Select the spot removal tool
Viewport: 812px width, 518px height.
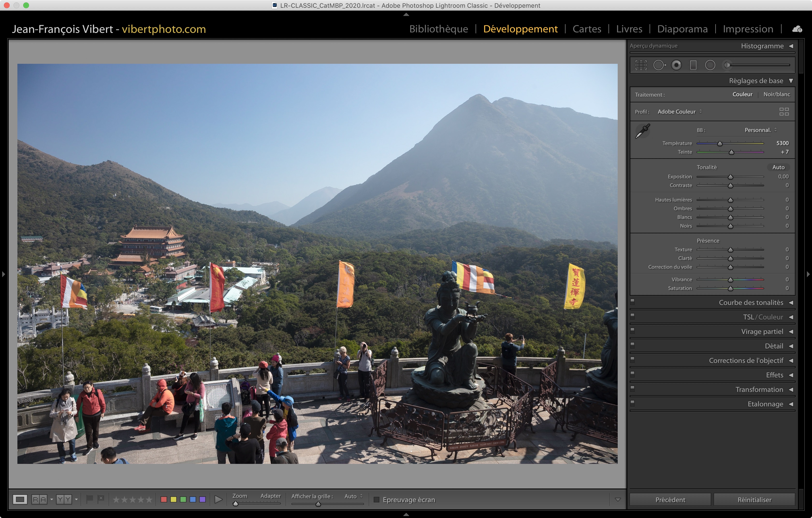pos(659,65)
